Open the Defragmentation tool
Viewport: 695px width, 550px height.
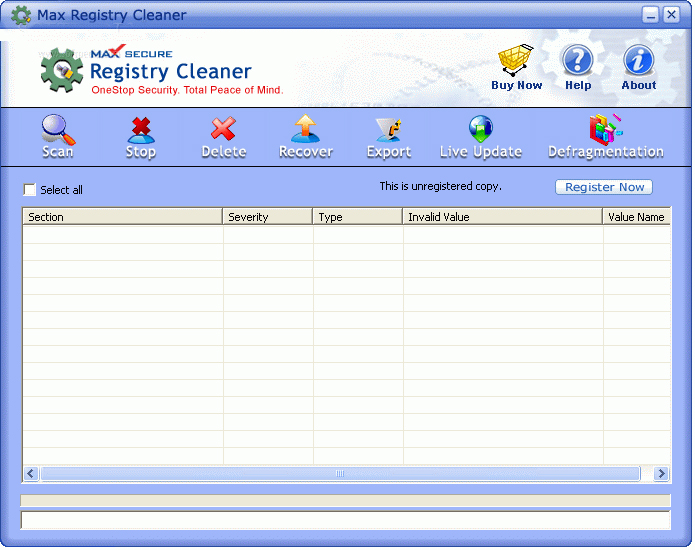[605, 136]
